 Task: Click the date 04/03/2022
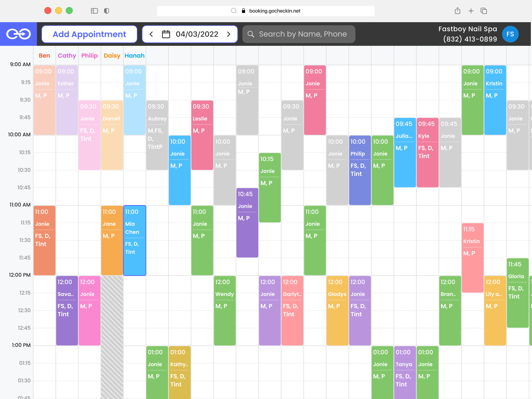tap(197, 34)
